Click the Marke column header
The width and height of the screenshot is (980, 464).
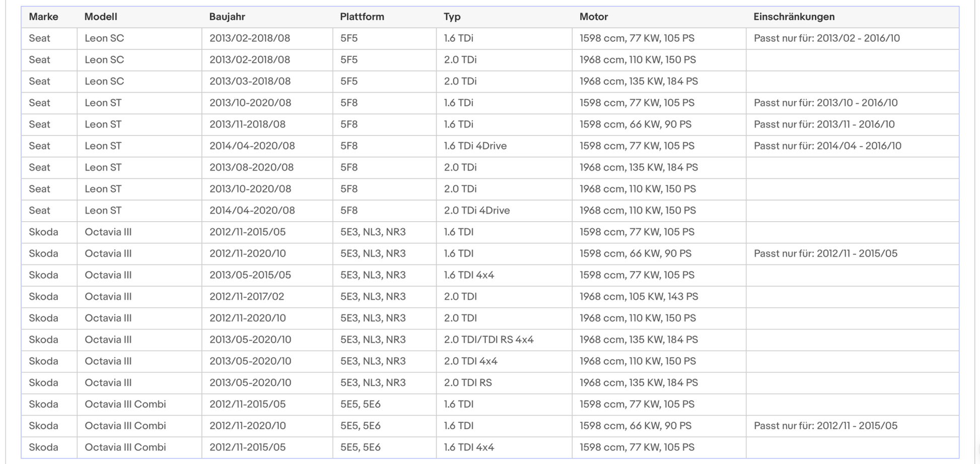pos(43,17)
